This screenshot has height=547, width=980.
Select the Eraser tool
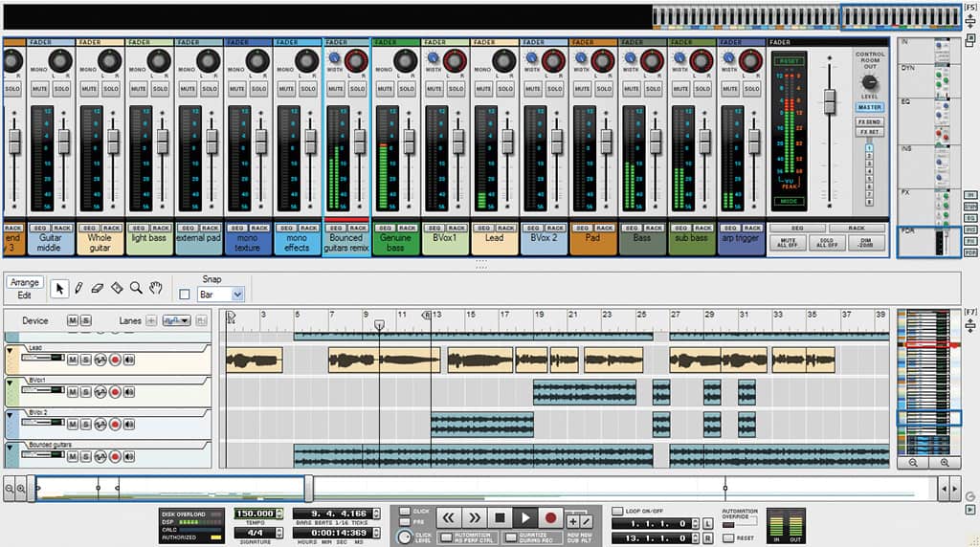click(x=97, y=288)
